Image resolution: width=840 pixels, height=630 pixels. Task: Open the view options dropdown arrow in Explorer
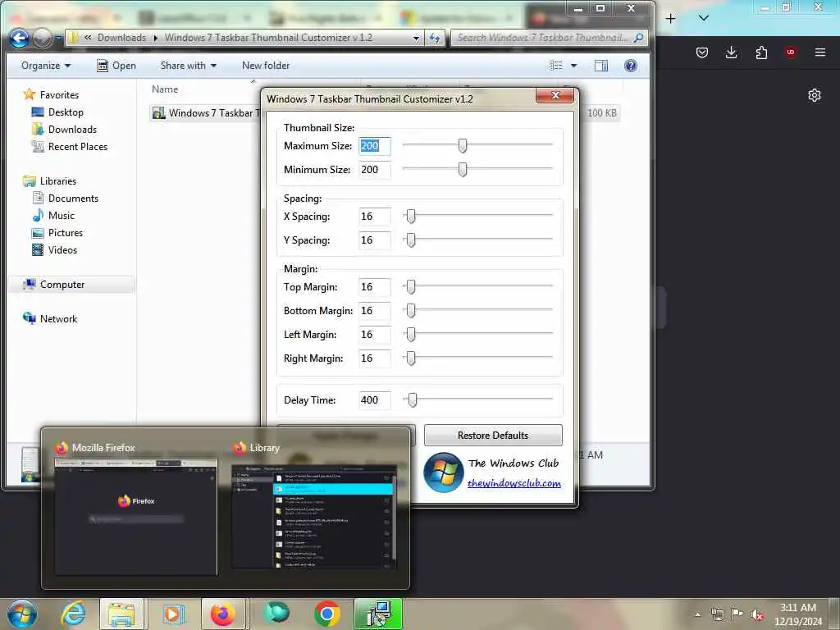573,66
